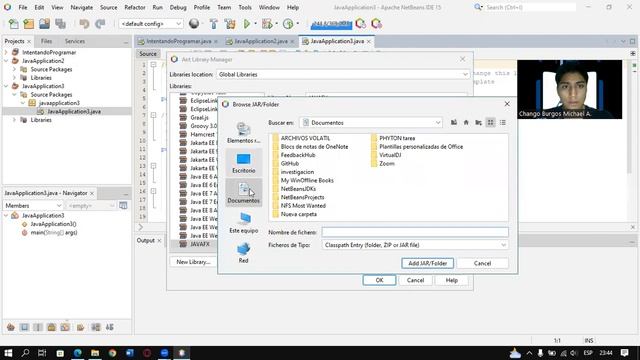The height and width of the screenshot is (360, 640).
Task: Open Escritorio in the places bar
Action: coord(244,163)
